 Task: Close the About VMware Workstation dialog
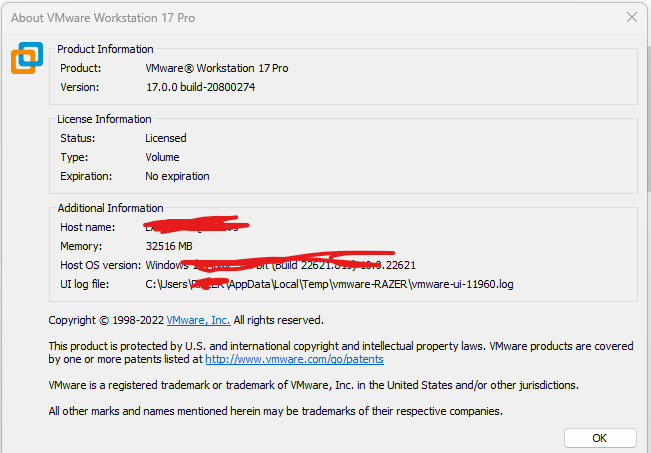(632, 17)
